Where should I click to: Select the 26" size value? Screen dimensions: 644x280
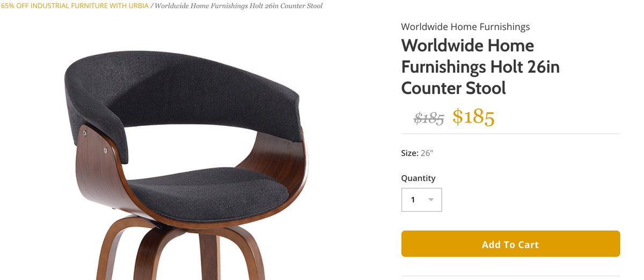tap(427, 153)
